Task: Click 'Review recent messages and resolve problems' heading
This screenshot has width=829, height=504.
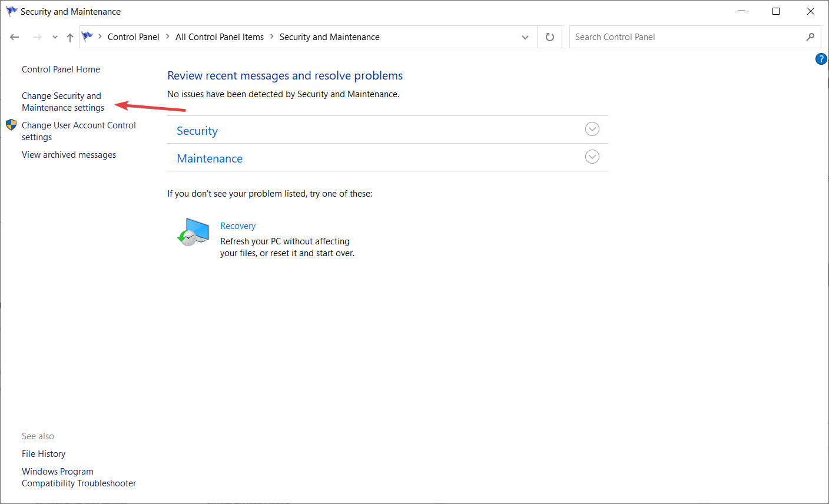Action: click(x=285, y=75)
